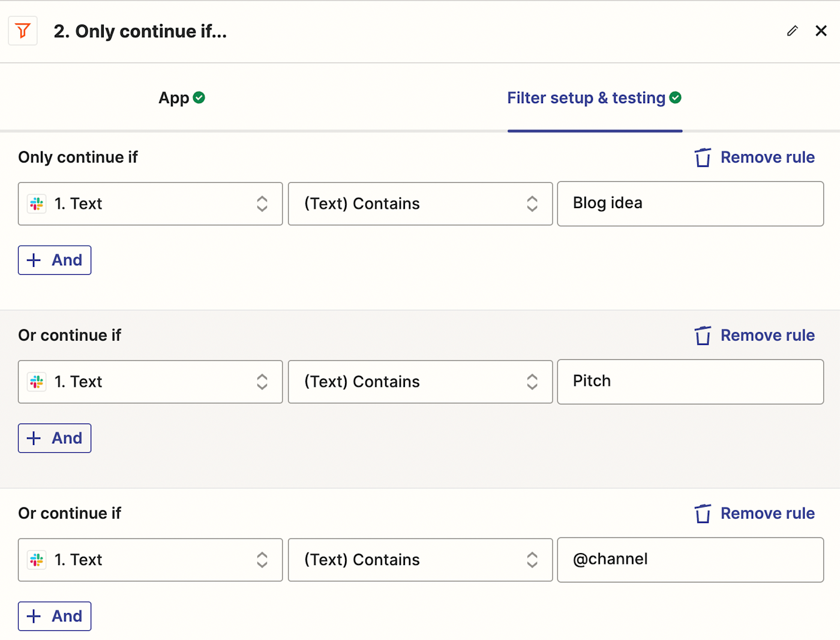Viewport: 840px width, 640px height.
Task: Switch to the App tab
Action: (x=181, y=98)
